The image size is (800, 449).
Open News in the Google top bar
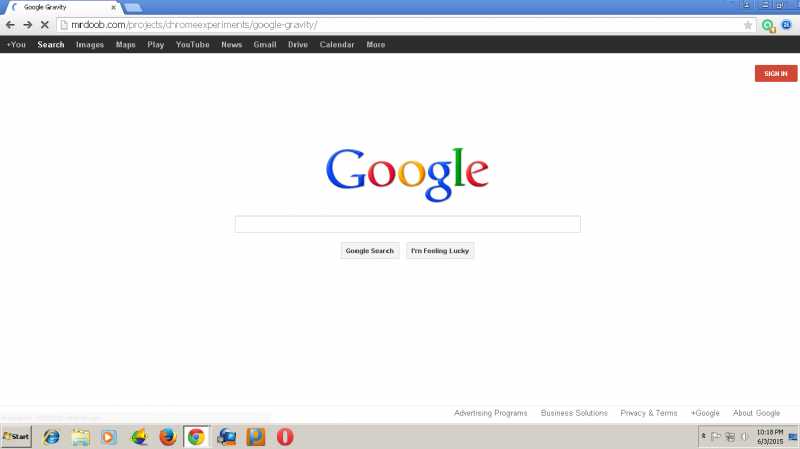point(232,44)
